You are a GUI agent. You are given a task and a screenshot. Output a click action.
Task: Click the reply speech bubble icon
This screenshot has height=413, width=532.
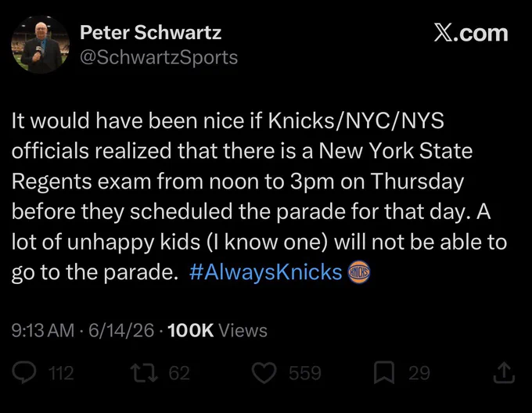(x=24, y=372)
